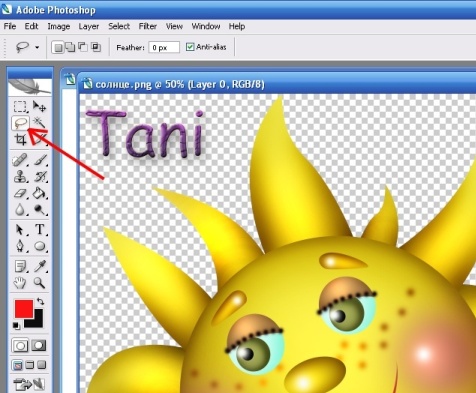Jump to ImageReady button
The image size is (476, 393).
(x=29, y=384)
